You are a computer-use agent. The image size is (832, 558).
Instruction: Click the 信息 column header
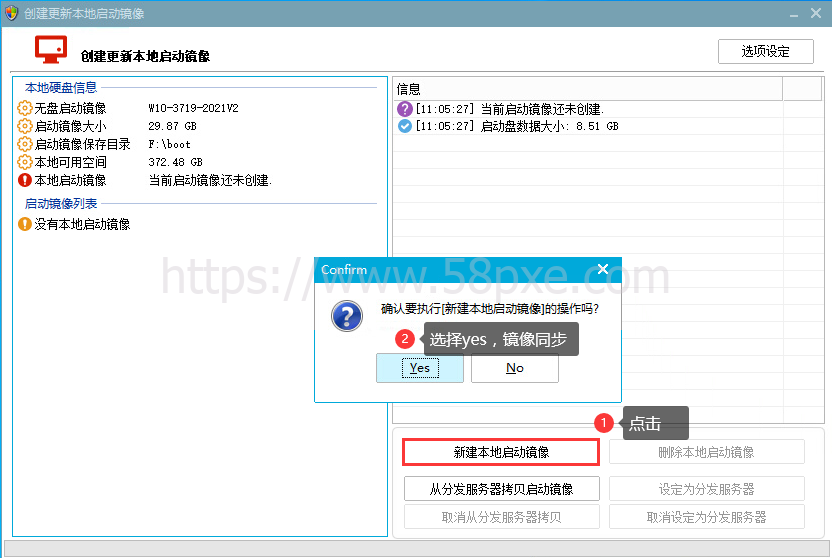pyautogui.click(x=587, y=89)
